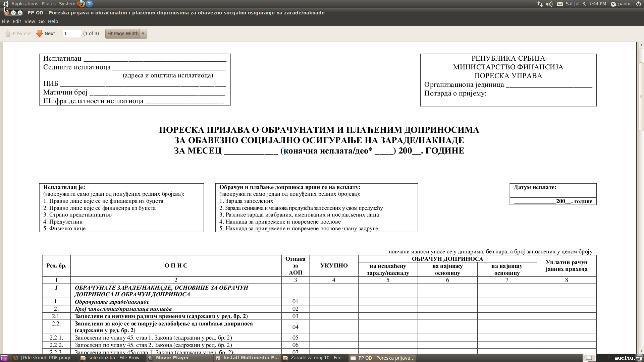Open the volume speaker indicator
This screenshot has height=362, width=644.
tap(549, 4)
